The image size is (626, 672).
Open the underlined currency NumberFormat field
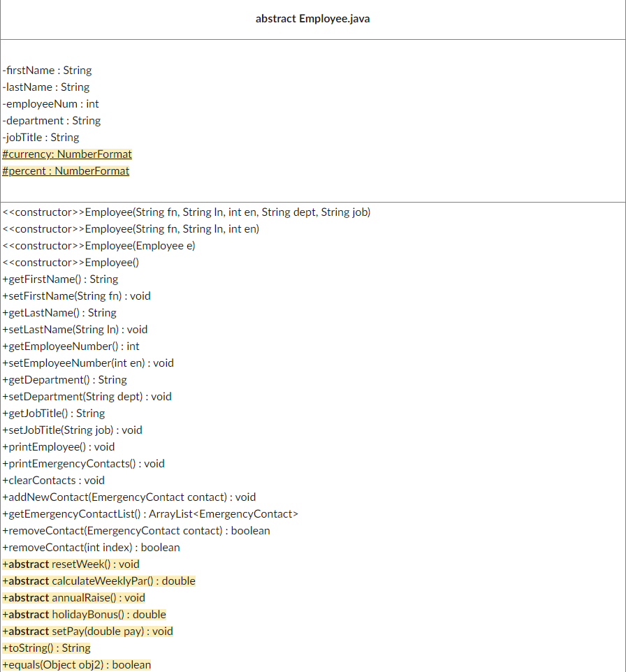pos(66,154)
